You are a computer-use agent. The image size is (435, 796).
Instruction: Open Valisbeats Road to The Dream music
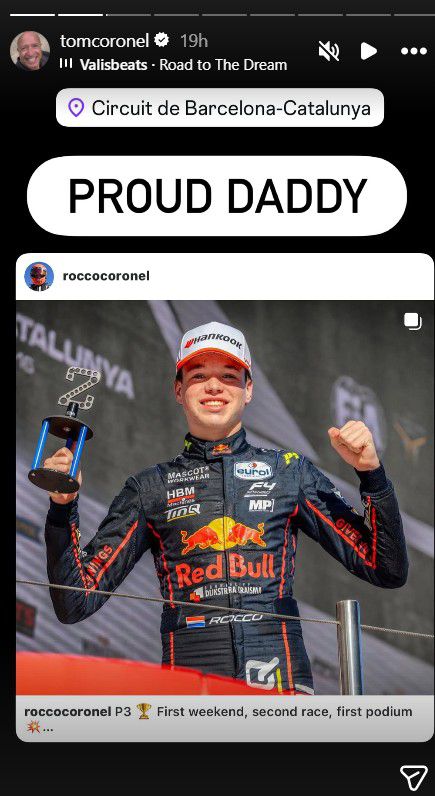[x=183, y=65]
